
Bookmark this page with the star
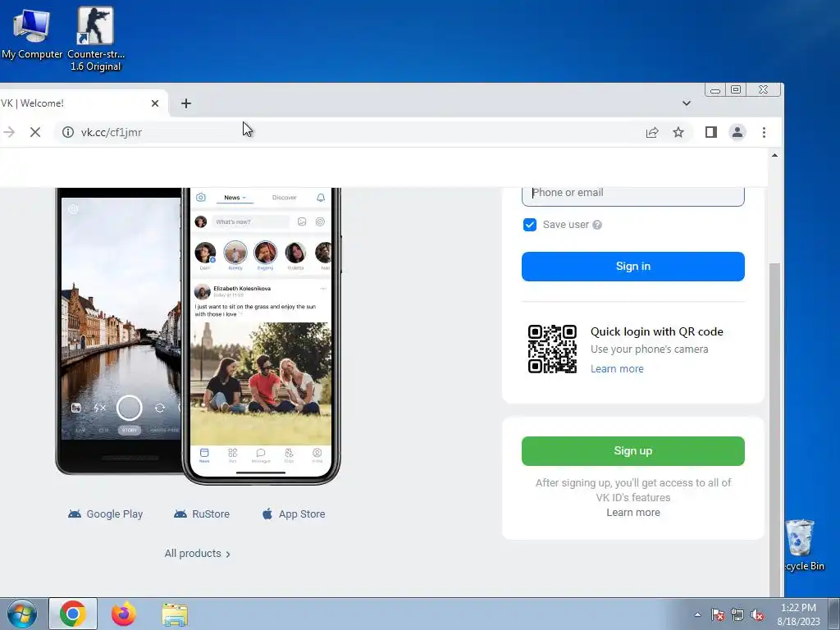pos(678,132)
